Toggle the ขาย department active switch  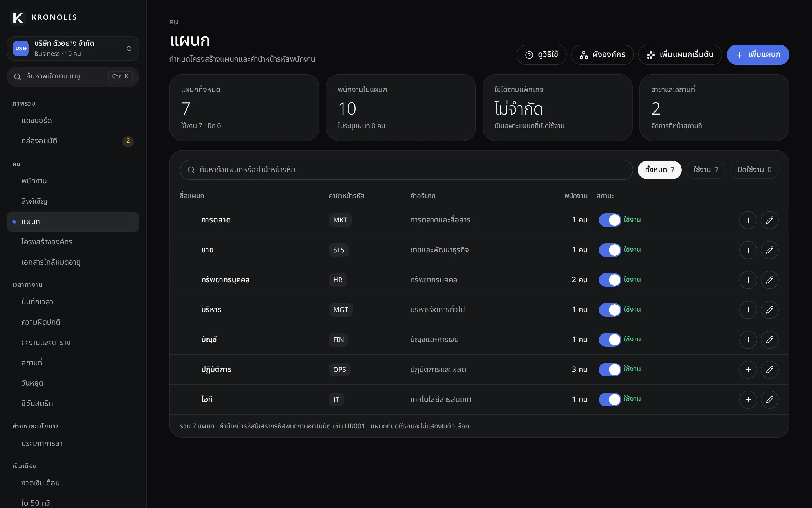610,250
